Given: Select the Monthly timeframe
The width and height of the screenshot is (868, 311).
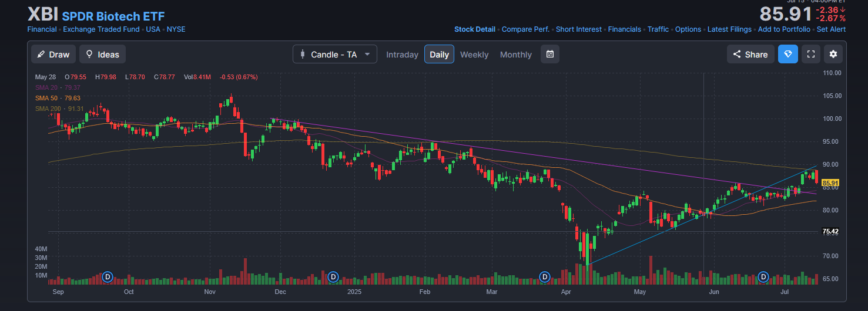Looking at the screenshot, I should (515, 55).
